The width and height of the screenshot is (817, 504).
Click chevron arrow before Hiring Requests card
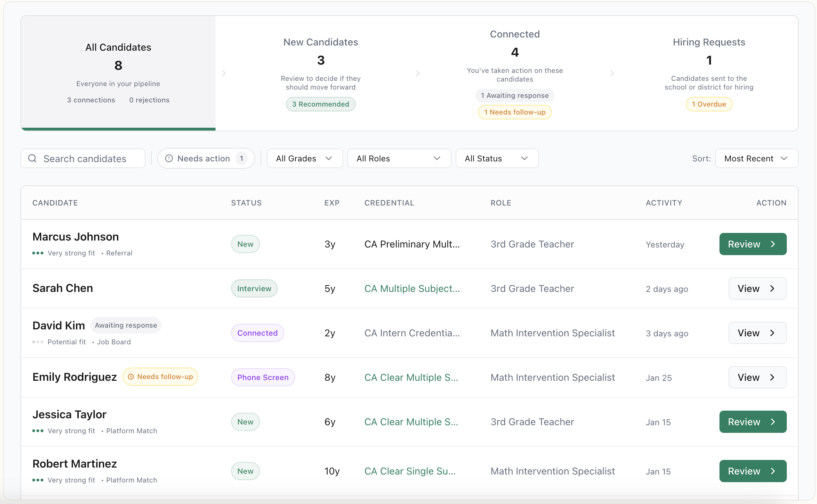point(612,73)
